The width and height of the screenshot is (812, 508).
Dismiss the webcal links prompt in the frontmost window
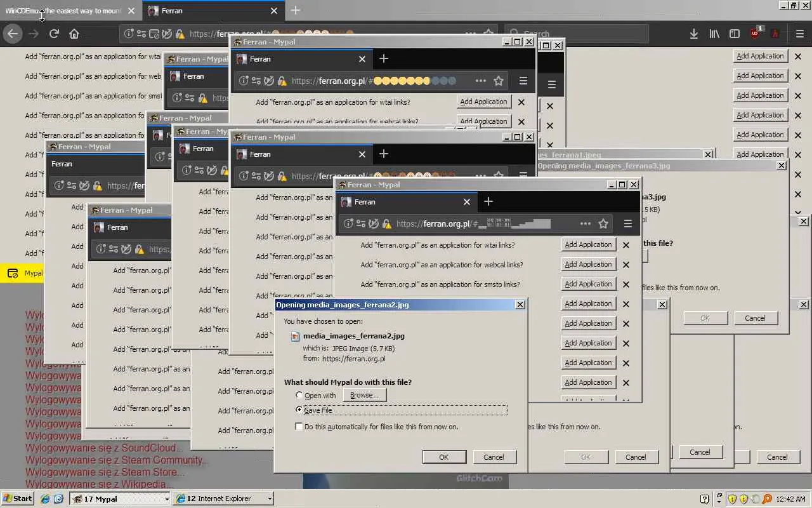626,264
